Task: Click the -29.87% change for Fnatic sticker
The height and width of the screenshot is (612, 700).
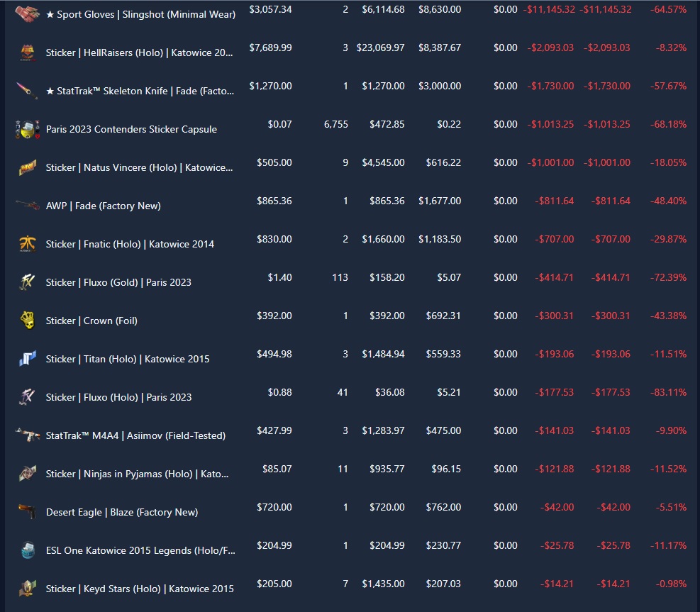Action: (668, 239)
